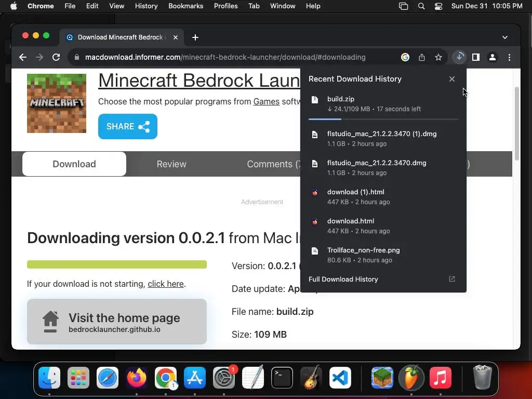Close the Download Minecraft Bedrock tab
Screen dimensions: 532x399
coord(176,37)
